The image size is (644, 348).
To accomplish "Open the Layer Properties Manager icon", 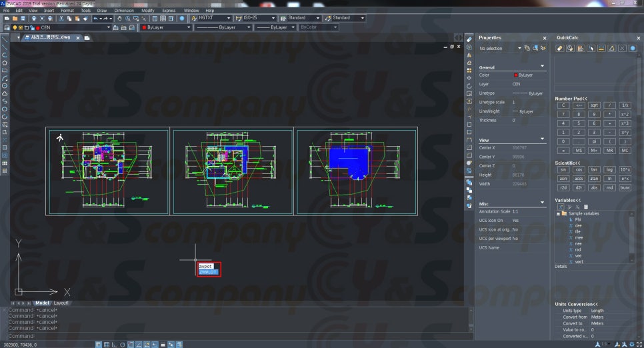I will (x=7, y=27).
